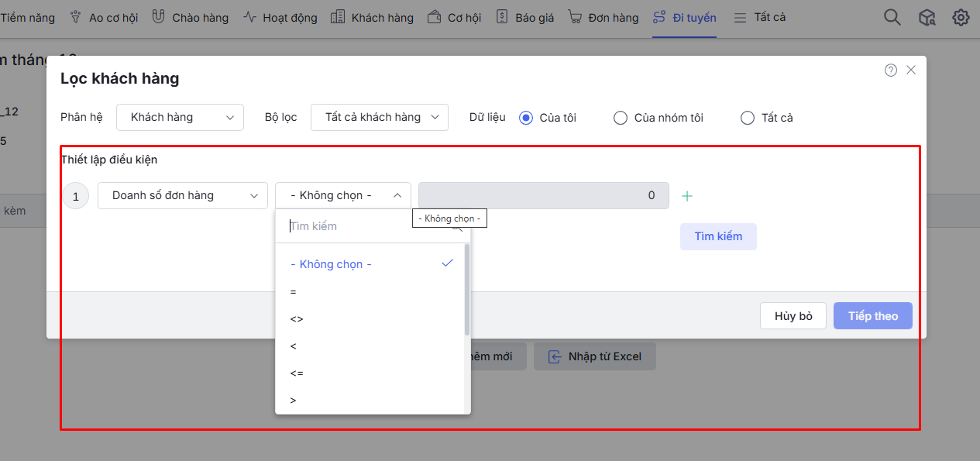This screenshot has height=461, width=980.
Task: Close the Lọc khách hàng dialog
Action: (911, 70)
